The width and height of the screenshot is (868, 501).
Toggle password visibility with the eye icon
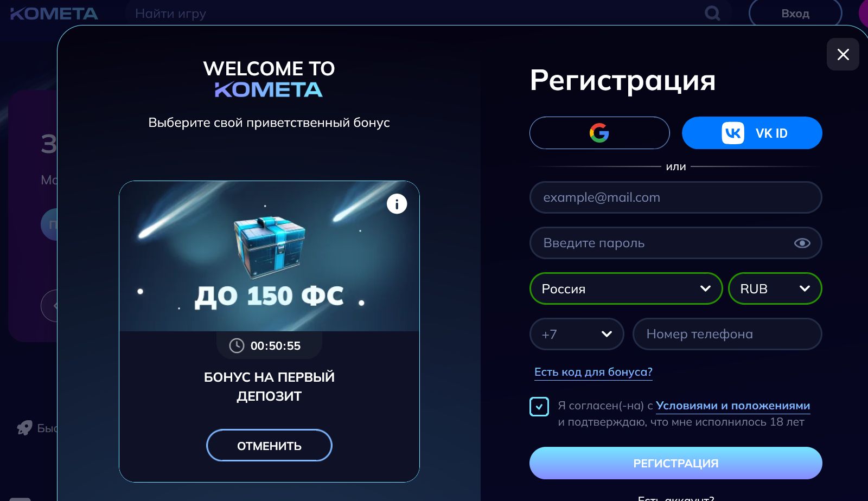pyautogui.click(x=803, y=243)
